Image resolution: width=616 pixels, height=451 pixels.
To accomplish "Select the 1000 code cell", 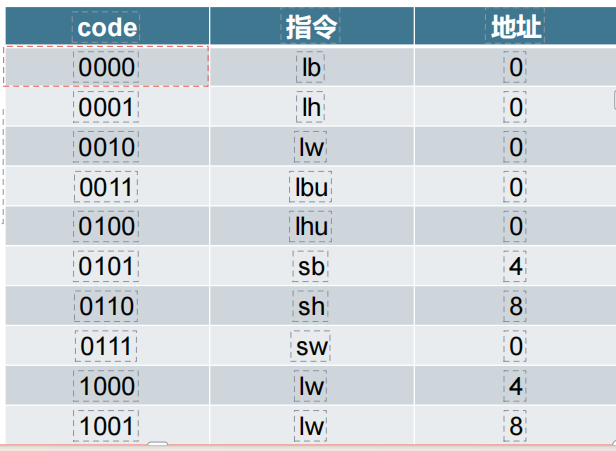I will 106,386.
